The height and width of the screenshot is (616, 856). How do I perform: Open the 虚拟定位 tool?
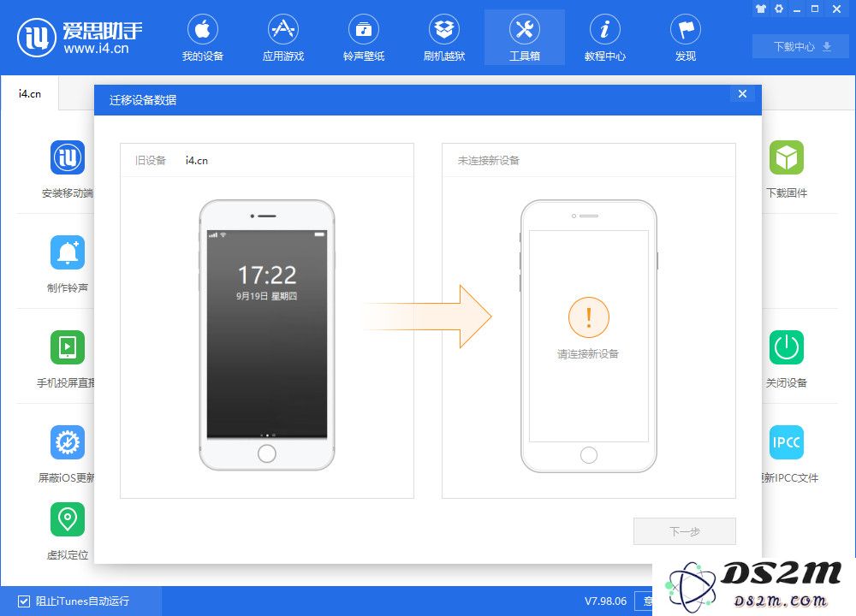68,519
